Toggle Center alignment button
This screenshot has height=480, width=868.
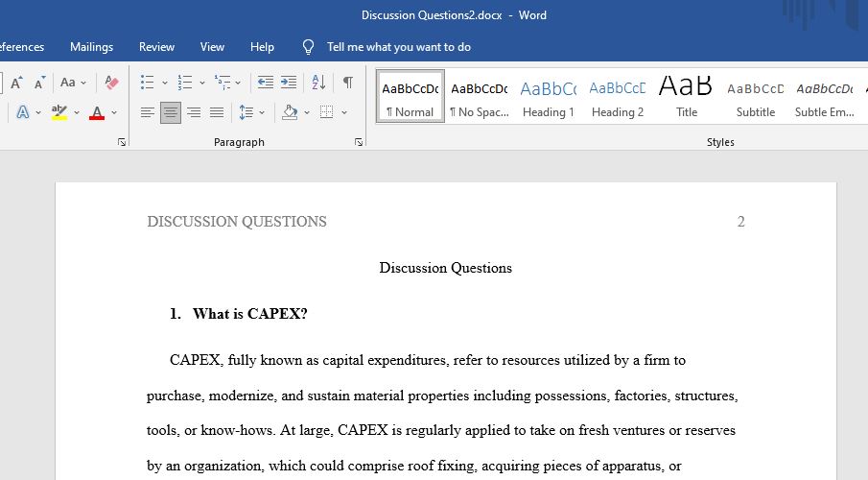click(x=171, y=112)
